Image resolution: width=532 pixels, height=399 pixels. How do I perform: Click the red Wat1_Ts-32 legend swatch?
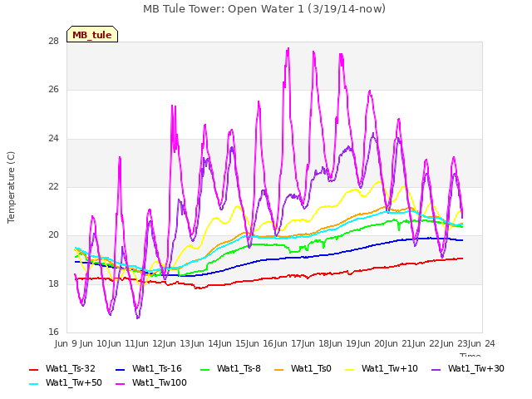(x=34, y=370)
